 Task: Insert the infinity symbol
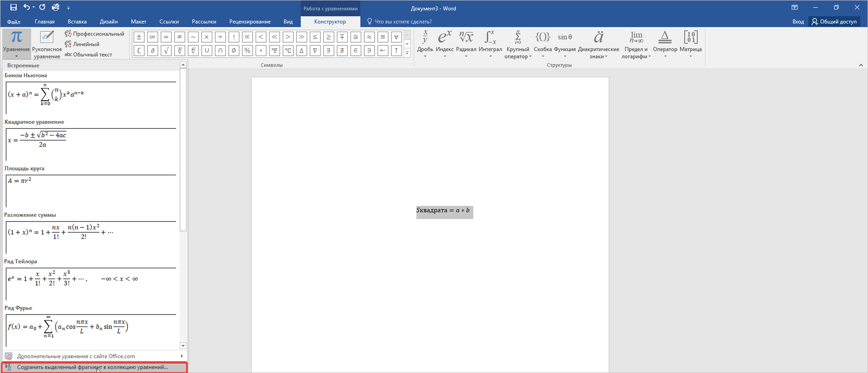[152, 37]
